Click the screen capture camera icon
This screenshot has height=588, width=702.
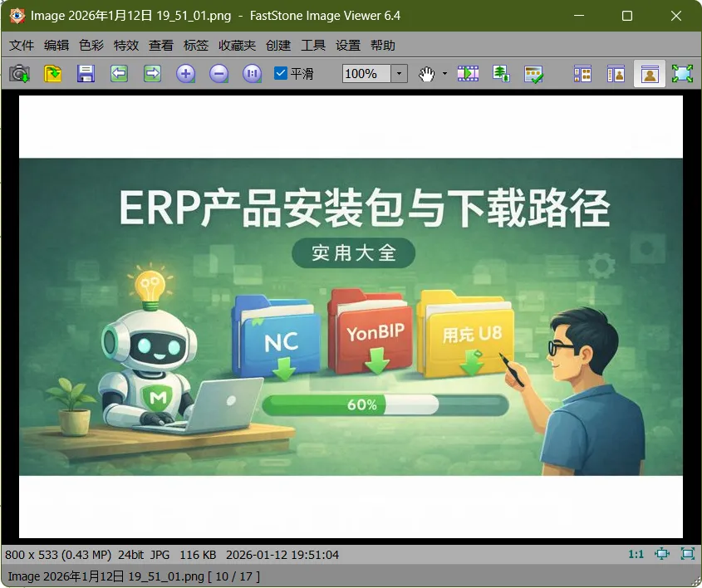20,74
